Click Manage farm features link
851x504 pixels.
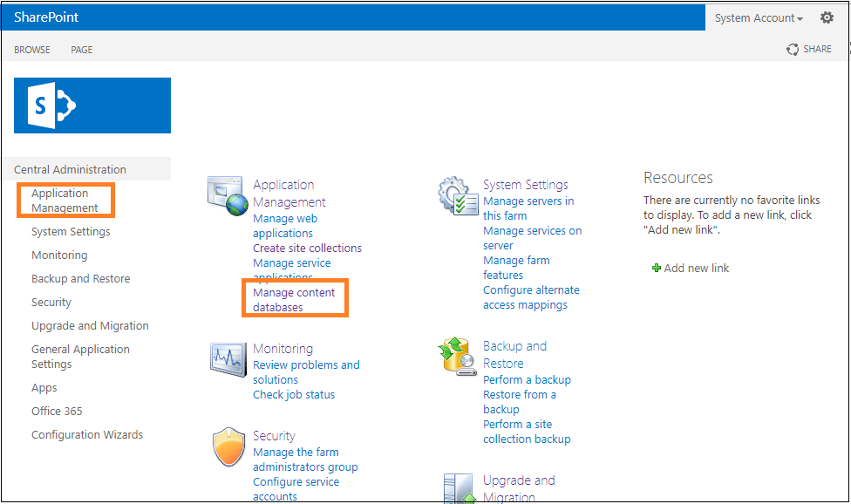[x=516, y=268]
